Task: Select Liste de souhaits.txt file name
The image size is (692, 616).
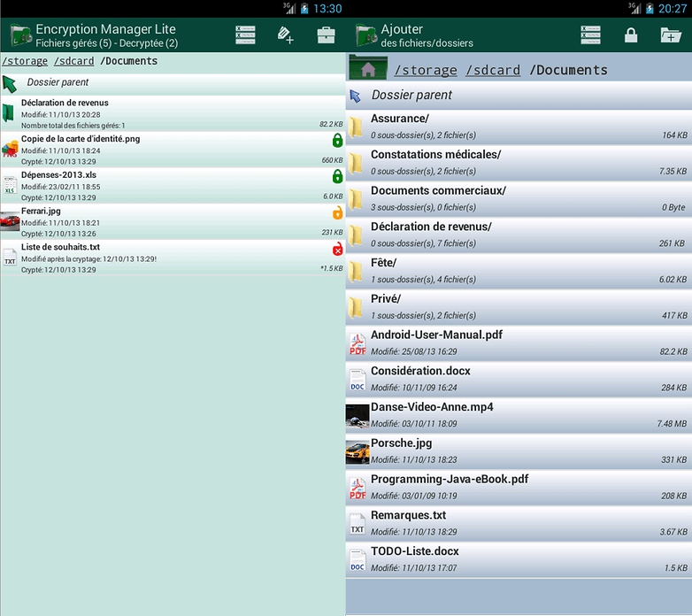Action: pos(60,247)
